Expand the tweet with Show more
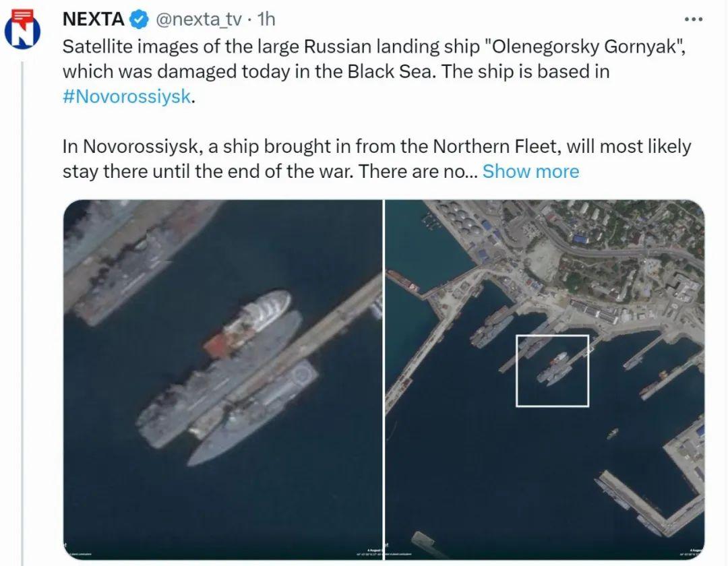The image size is (728, 566). (x=530, y=171)
